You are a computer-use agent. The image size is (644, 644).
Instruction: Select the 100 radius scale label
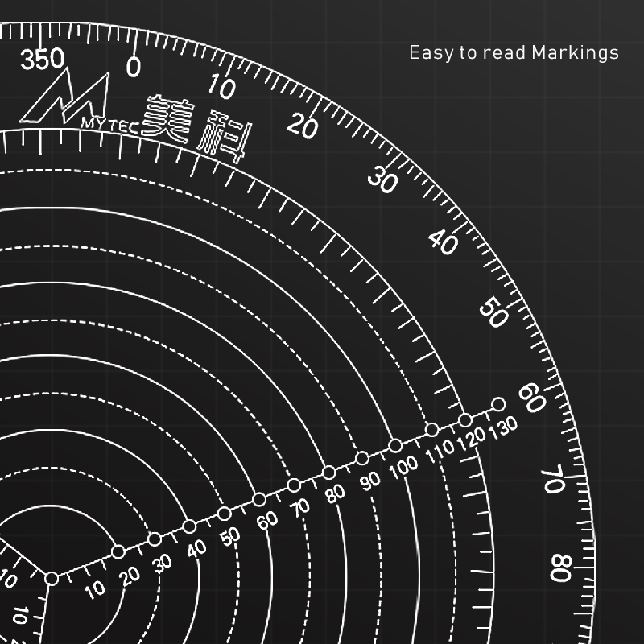pos(403,468)
